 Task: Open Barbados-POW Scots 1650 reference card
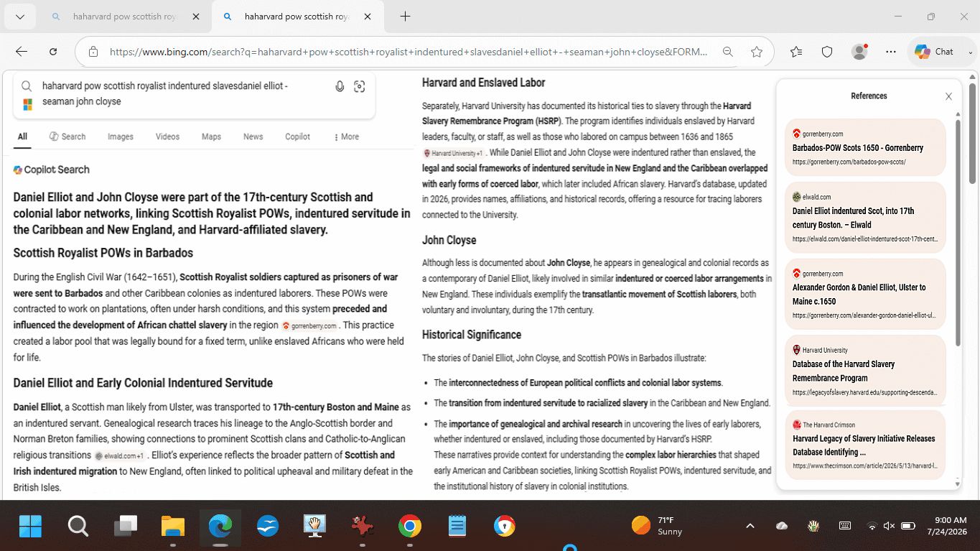[865, 147]
